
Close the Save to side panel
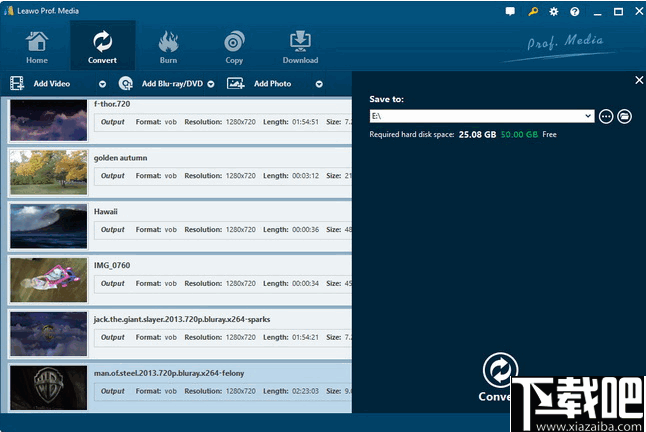[x=639, y=80]
